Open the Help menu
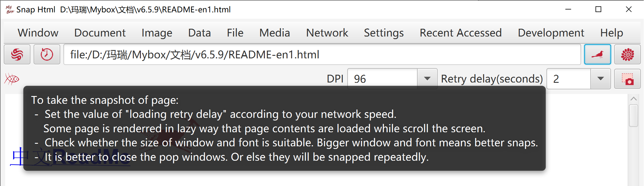This screenshot has width=644, height=186. click(x=612, y=33)
